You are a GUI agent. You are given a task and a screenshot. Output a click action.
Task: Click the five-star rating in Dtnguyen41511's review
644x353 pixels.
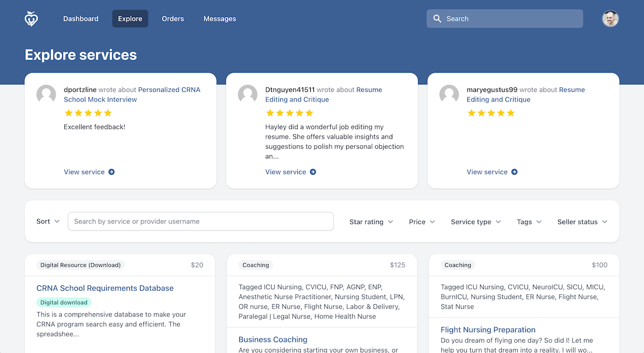(289, 113)
